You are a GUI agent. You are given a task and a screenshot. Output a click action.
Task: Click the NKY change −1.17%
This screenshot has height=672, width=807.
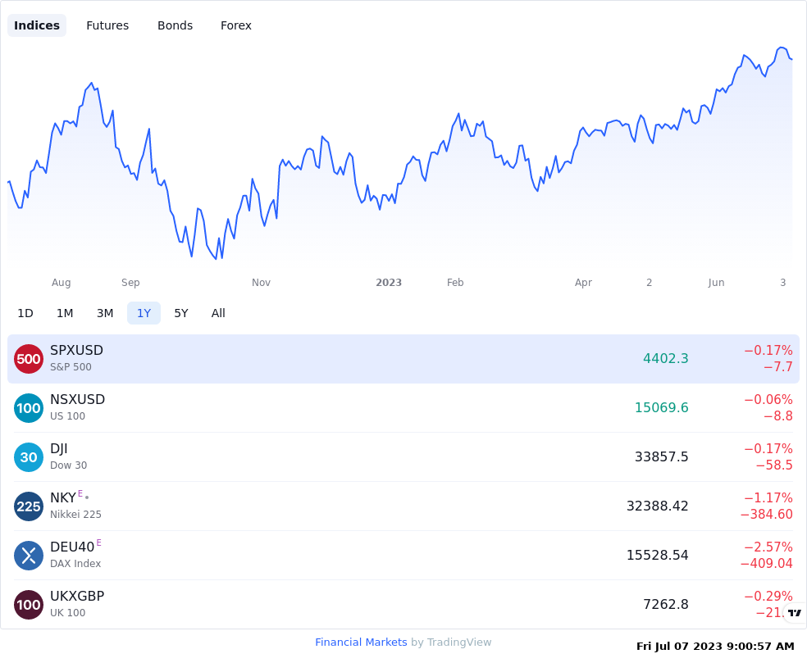click(768, 497)
